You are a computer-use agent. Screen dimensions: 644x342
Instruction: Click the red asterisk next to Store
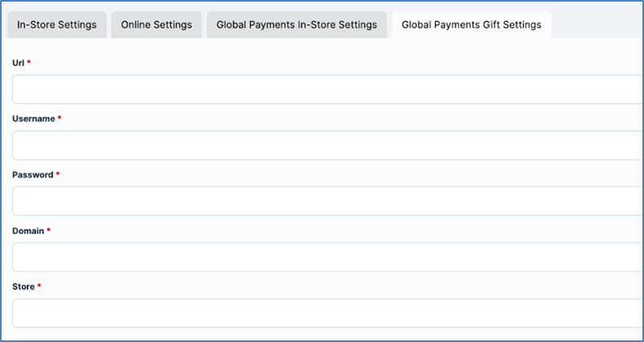pyautogui.click(x=40, y=286)
